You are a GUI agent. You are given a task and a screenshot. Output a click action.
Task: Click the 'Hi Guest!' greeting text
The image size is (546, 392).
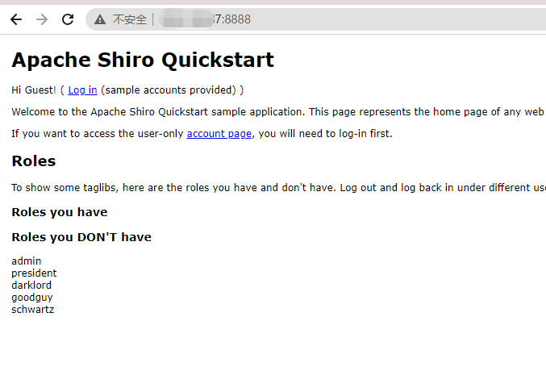pyautogui.click(x=34, y=90)
